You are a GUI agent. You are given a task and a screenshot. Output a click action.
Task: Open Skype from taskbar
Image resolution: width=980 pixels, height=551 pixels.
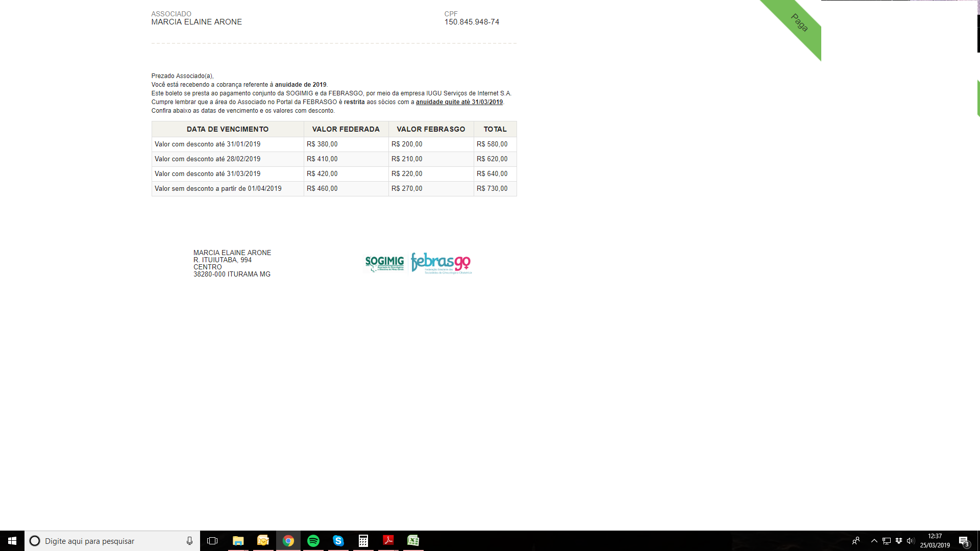(x=338, y=541)
